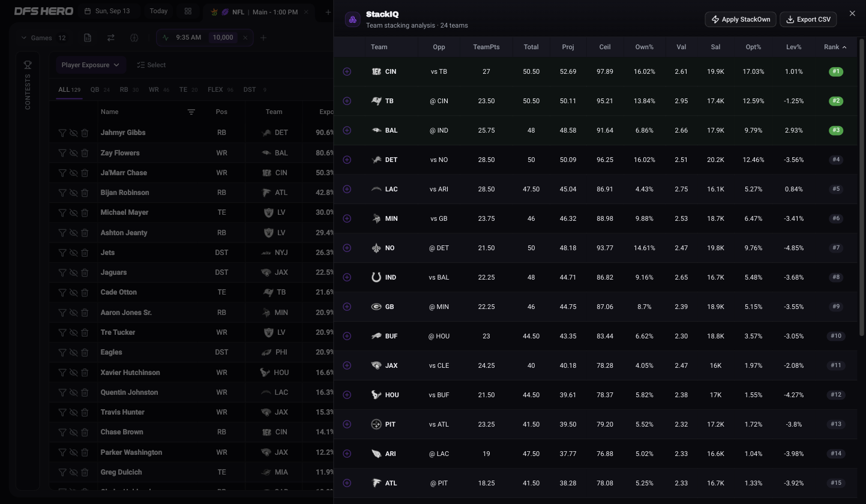Add new slate tab with plus icon
This screenshot has width=866, height=504.
[x=328, y=12]
